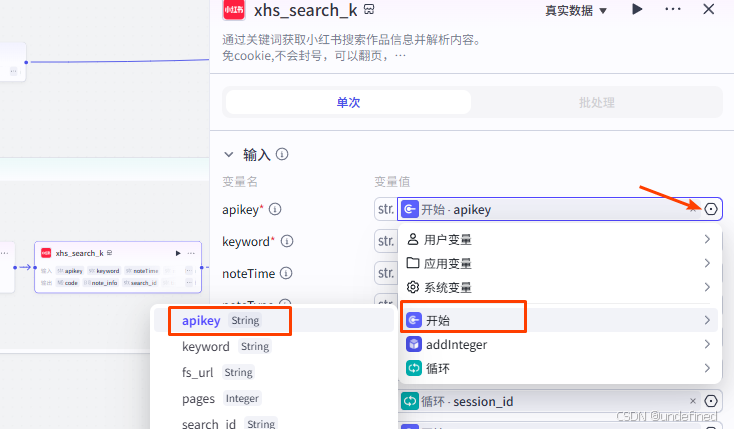Click the addInteger cube icon
The image size is (734, 429).
414,344
